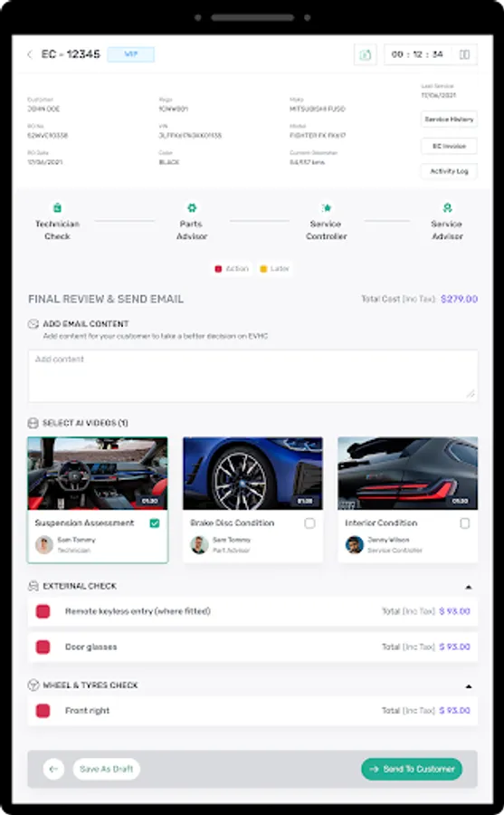This screenshot has width=504, height=815.
Task: Open the Parts Advisor step icon
Action: click(x=192, y=208)
